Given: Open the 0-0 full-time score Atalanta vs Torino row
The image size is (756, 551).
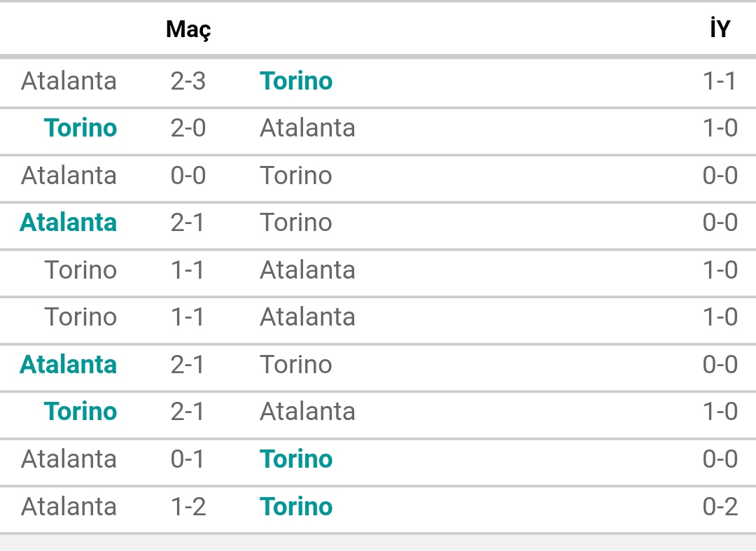Looking at the screenshot, I should click(x=378, y=176).
